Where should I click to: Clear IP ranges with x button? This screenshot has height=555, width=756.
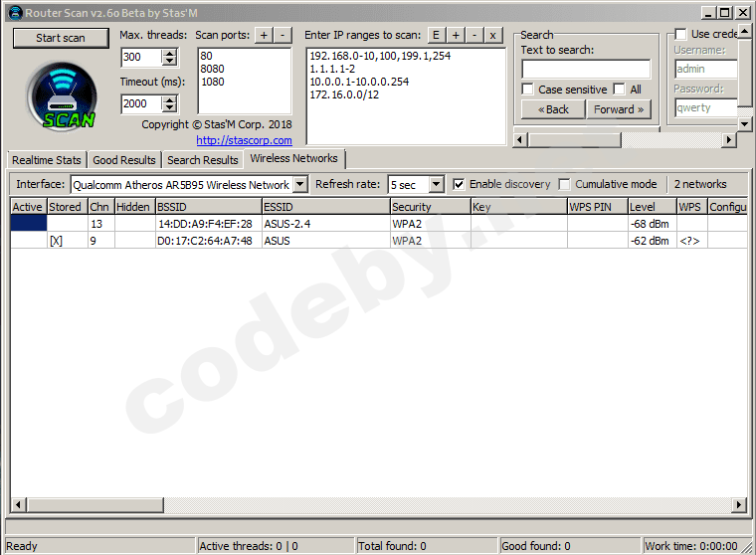(492, 35)
